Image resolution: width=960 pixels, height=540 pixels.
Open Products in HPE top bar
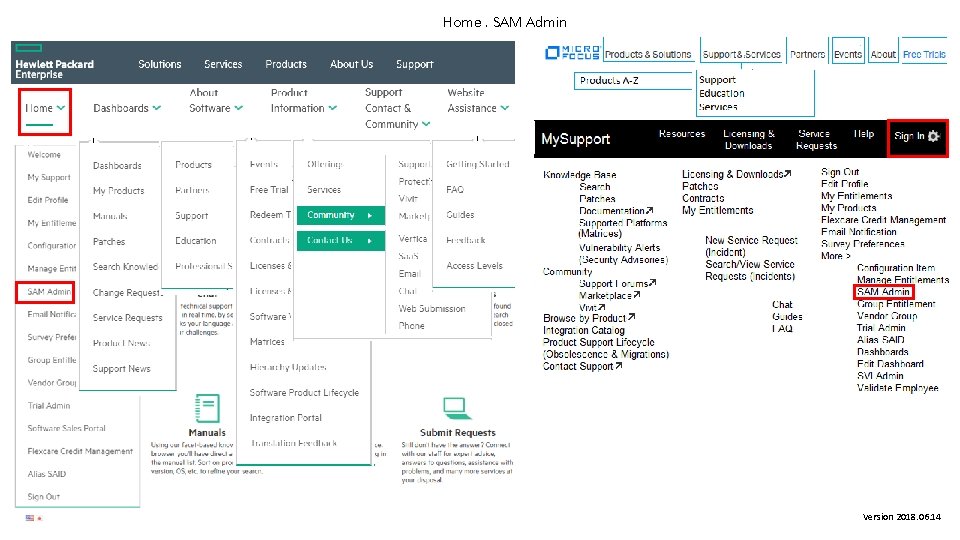(x=286, y=64)
